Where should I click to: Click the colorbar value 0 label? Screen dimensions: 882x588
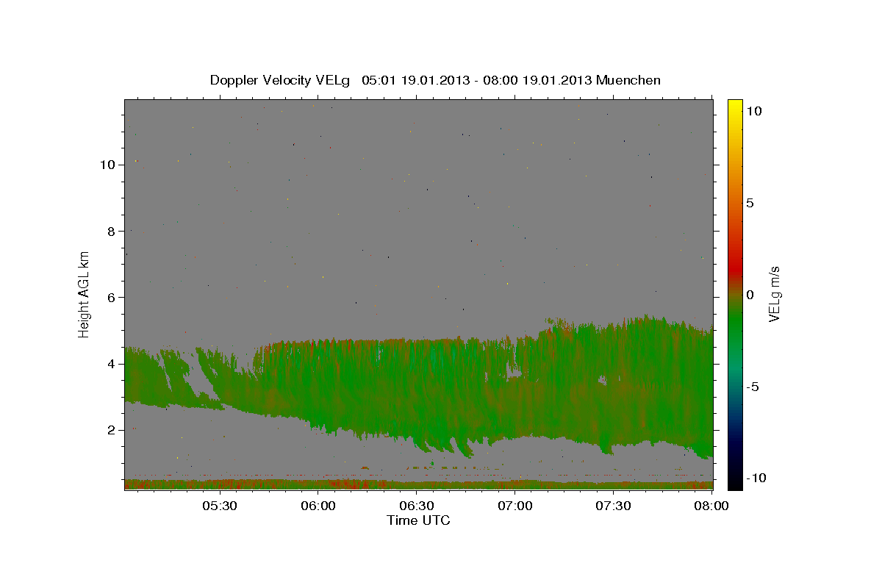(x=750, y=295)
